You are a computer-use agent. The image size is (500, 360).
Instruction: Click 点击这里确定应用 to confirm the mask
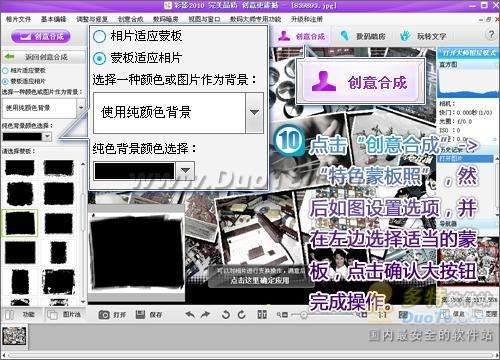[260, 280]
